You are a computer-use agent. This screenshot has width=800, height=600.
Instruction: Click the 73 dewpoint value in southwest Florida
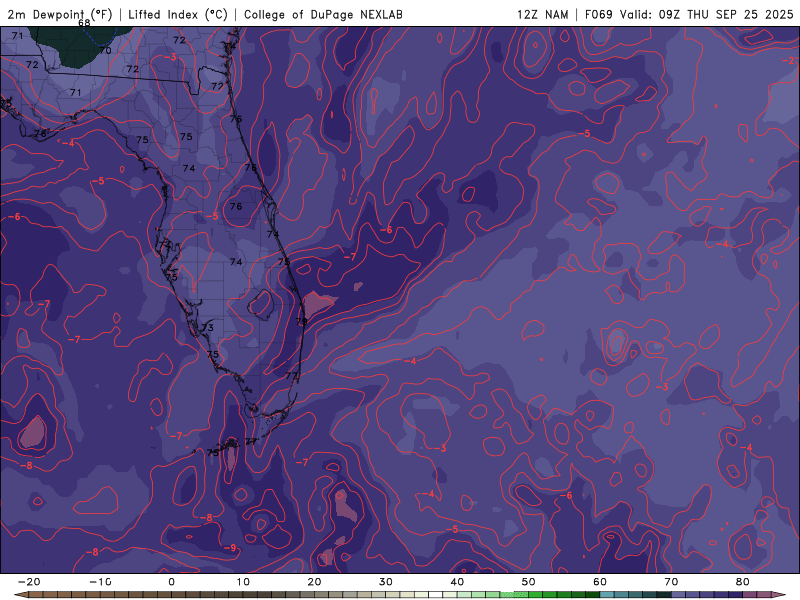pyautogui.click(x=208, y=328)
